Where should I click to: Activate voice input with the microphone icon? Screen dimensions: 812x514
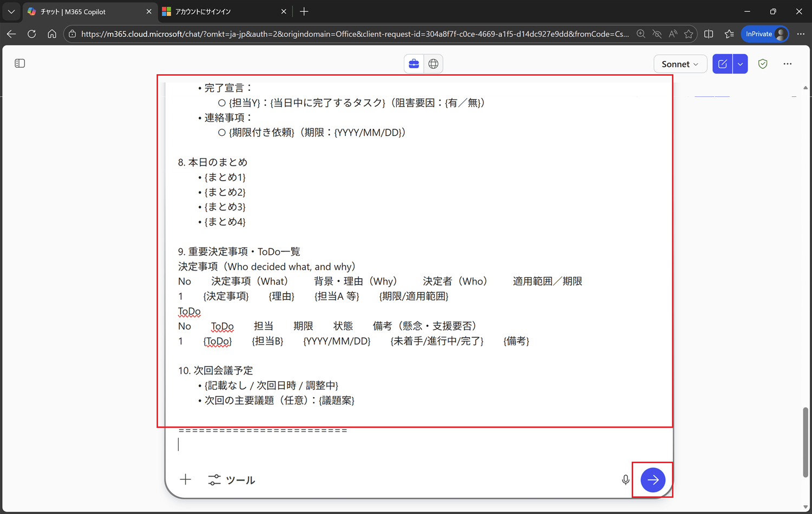coord(625,479)
